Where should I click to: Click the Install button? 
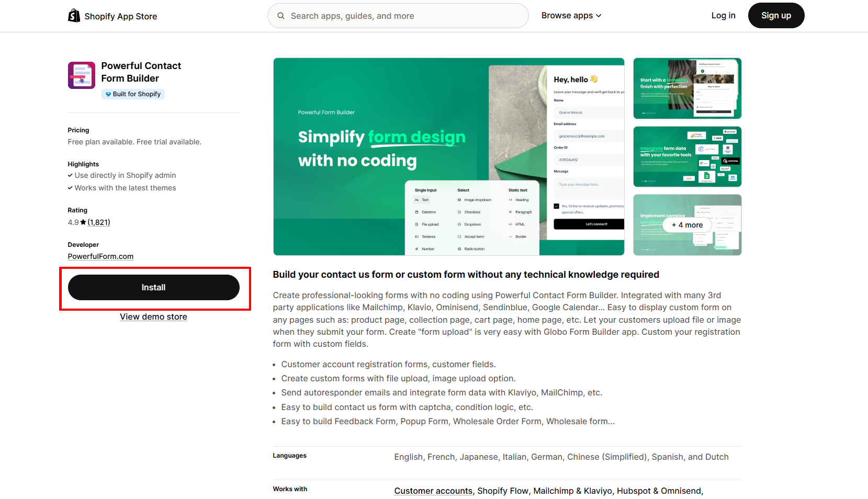click(x=154, y=288)
